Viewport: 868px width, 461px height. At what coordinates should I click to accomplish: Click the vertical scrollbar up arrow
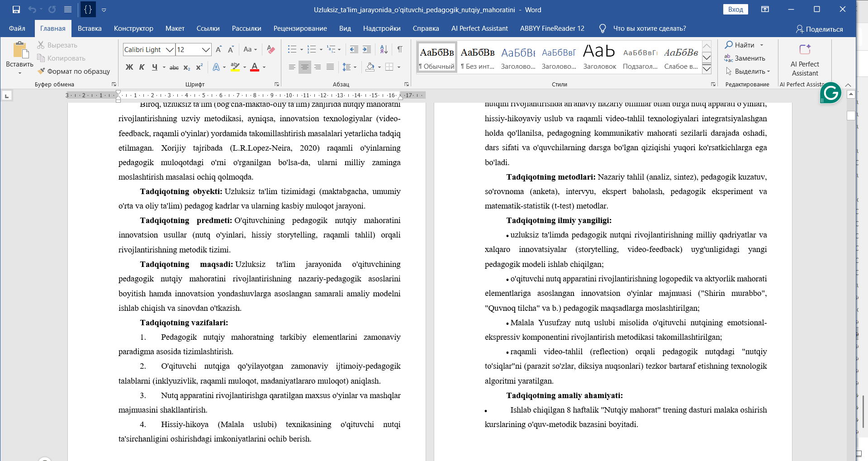851,95
